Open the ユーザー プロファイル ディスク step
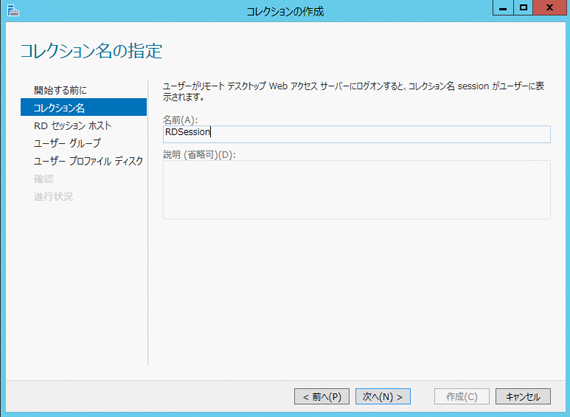570x417 pixels. (88, 161)
